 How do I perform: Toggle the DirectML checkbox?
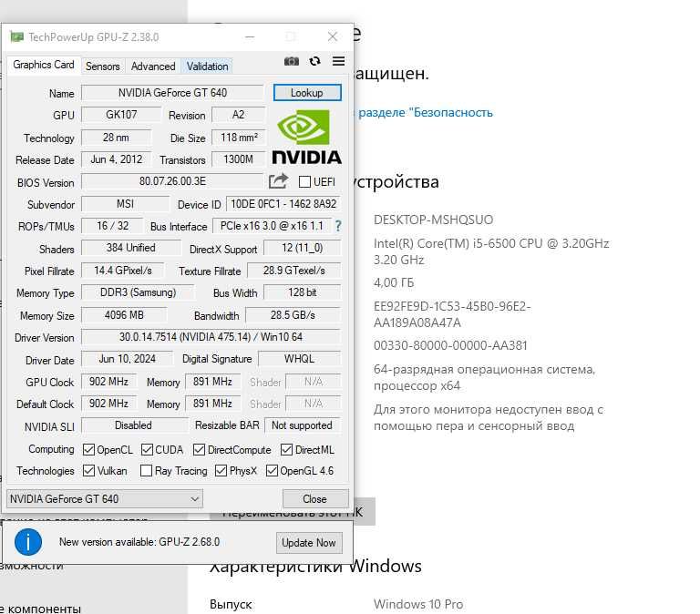click(286, 450)
